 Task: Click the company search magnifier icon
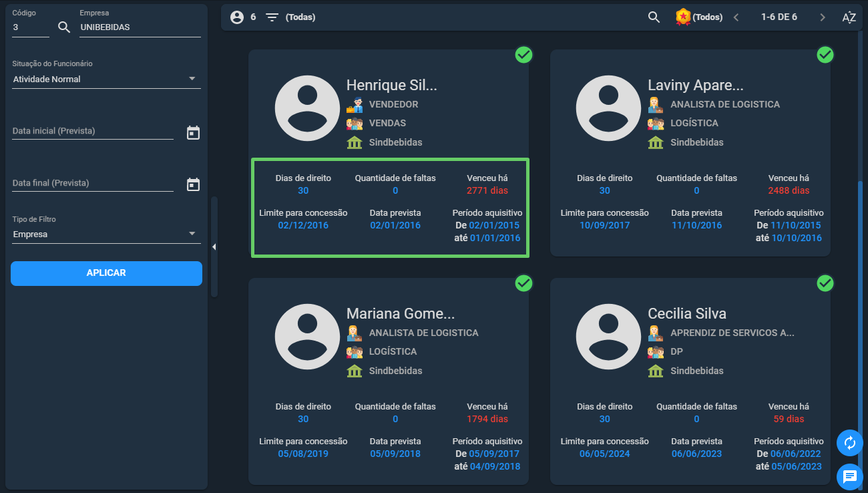pyautogui.click(x=64, y=27)
